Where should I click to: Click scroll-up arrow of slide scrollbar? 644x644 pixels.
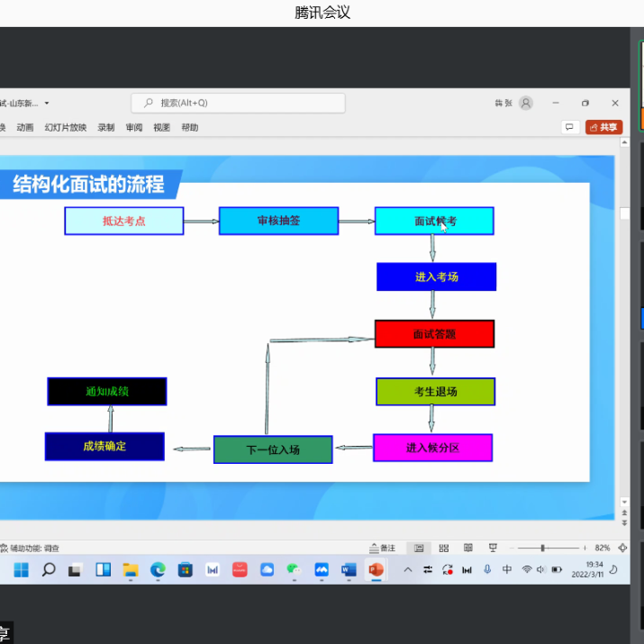pyautogui.click(x=624, y=142)
